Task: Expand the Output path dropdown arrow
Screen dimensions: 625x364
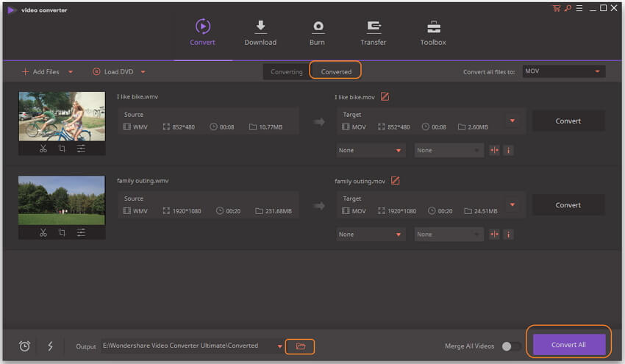Action: 280,346
